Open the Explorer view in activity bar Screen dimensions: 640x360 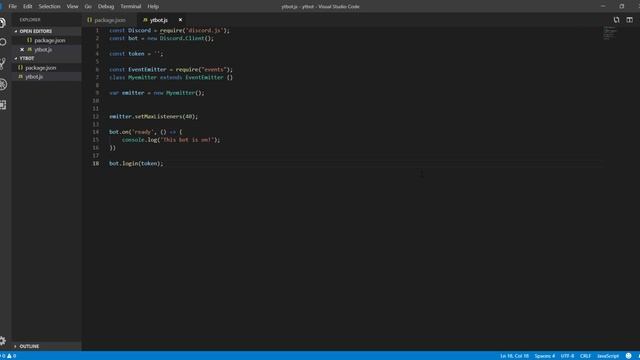[3, 23]
